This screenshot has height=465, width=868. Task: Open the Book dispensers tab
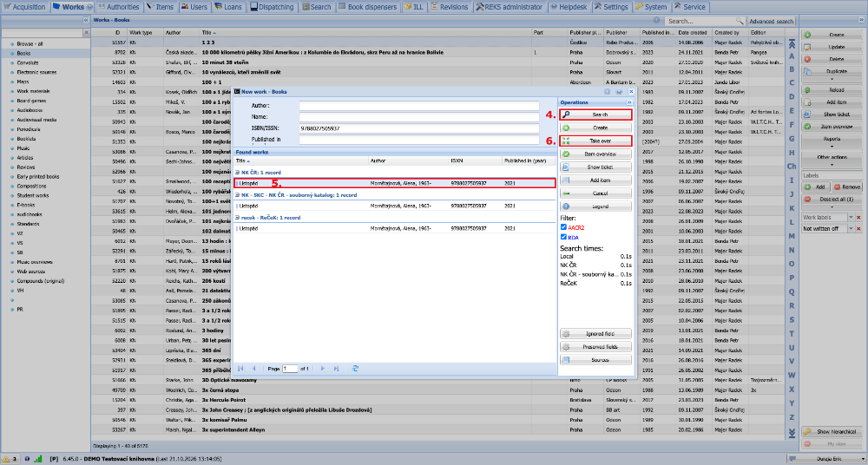[x=367, y=7]
